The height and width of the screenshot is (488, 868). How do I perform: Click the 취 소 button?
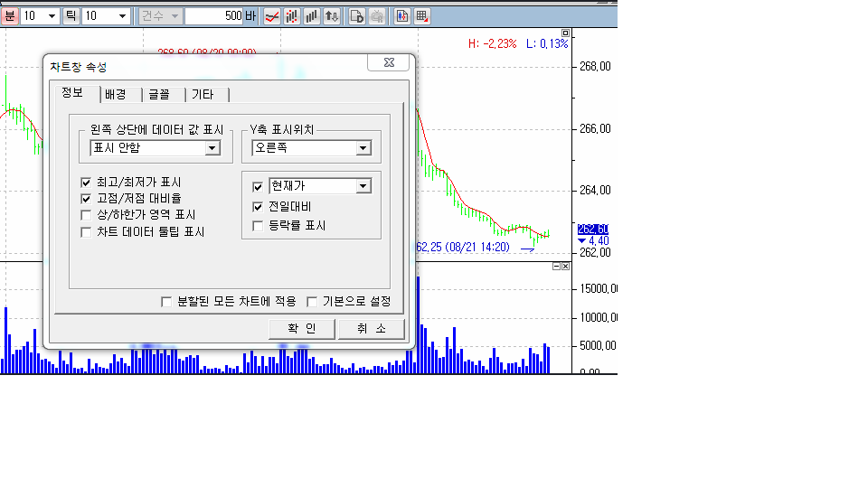click(372, 329)
